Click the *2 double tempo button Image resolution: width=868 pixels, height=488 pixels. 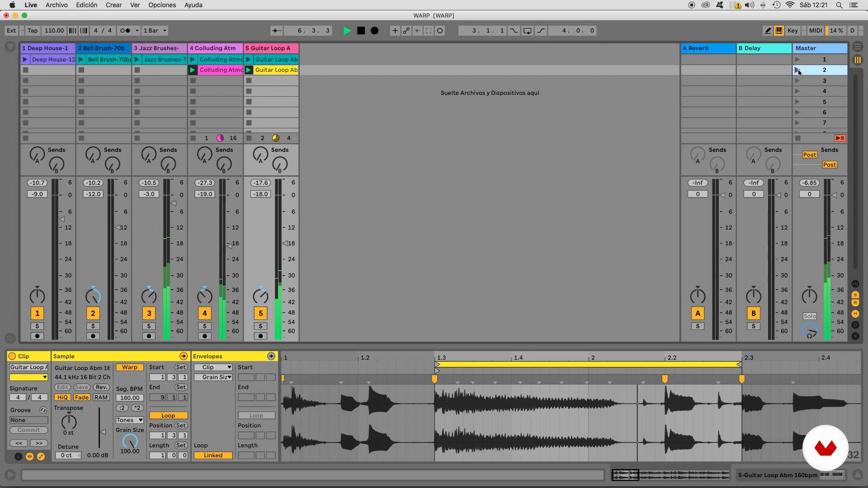click(x=137, y=408)
